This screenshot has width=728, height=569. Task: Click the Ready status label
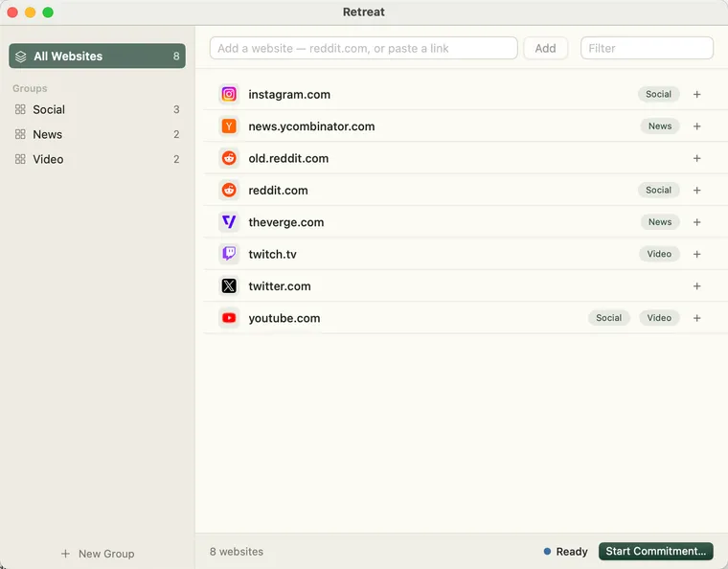coord(572,552)
